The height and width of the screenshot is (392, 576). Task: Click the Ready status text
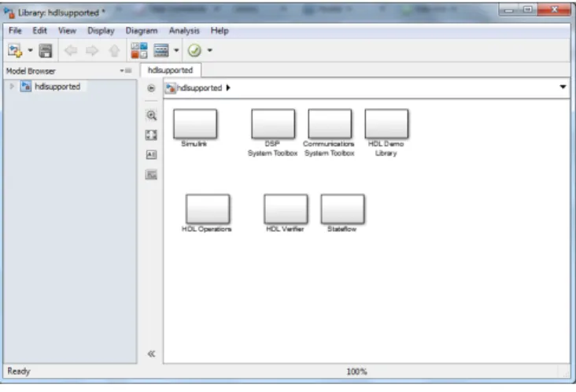point(19,371)
